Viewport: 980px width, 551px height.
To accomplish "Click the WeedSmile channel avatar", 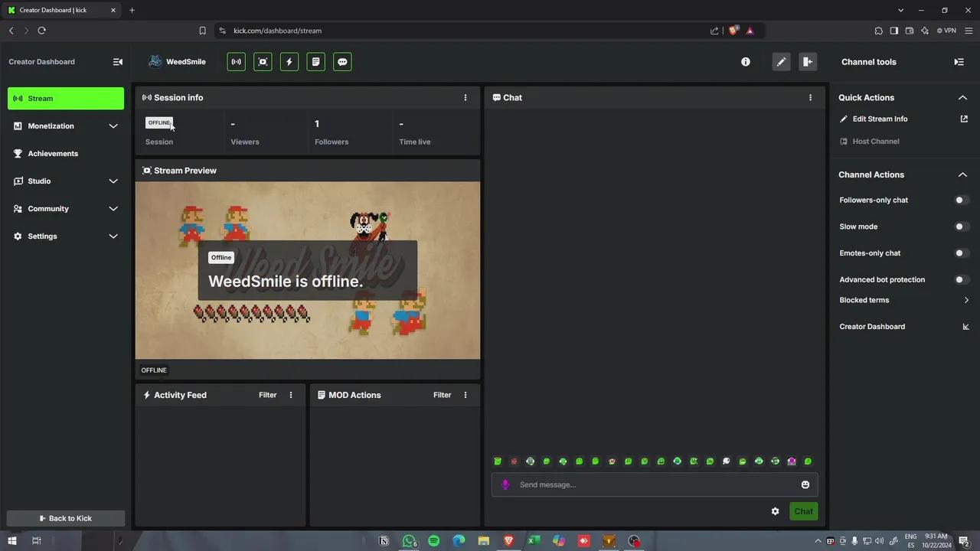I will pos(155,61).
